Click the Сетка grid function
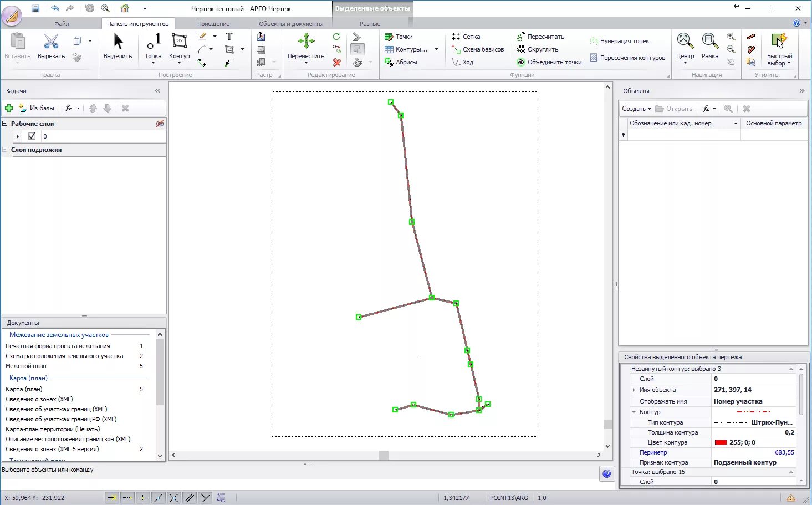 (x=466, y=37)
